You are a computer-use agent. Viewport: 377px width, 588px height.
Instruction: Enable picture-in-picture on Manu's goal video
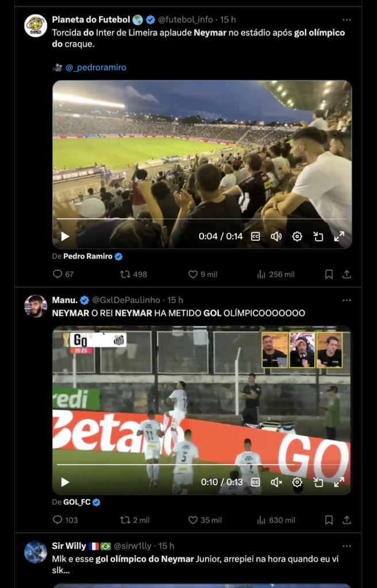318,482
